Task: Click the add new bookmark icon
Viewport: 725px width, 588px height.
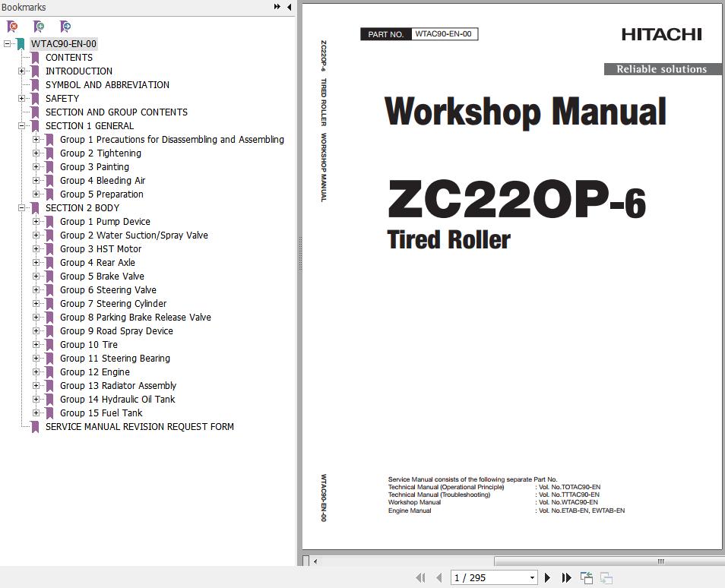Action: click(x=39, y=27)
